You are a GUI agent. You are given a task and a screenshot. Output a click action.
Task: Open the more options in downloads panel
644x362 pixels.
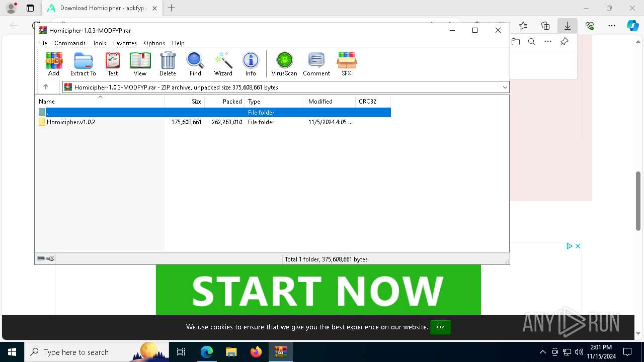pos(548,42)
